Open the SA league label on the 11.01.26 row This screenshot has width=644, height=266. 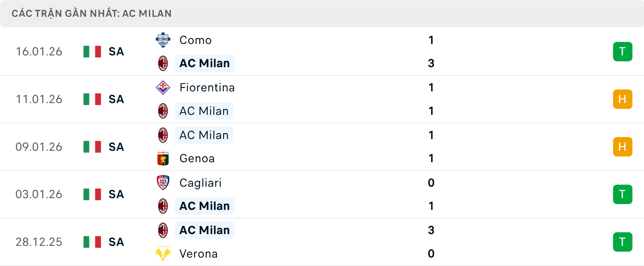click(116, 99)
